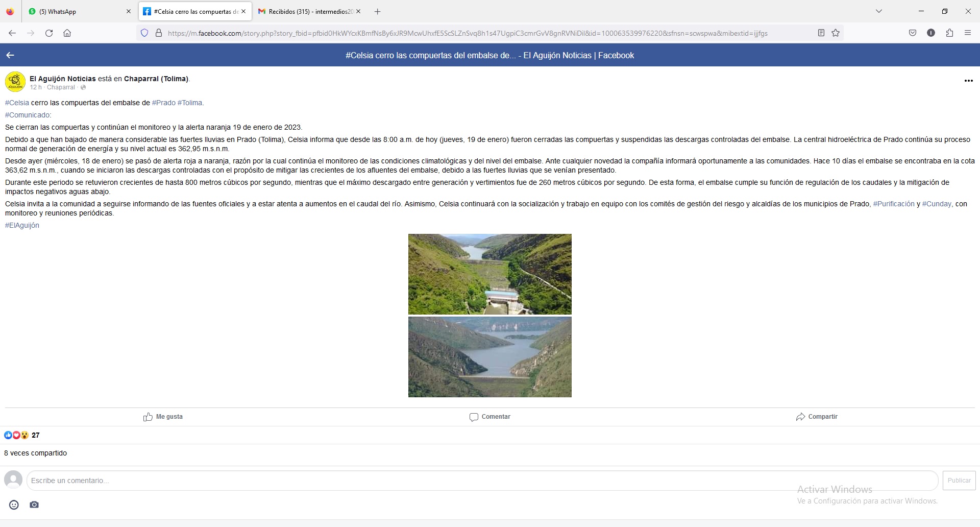Click the Firefox browser back arrow

pos(12,33)
